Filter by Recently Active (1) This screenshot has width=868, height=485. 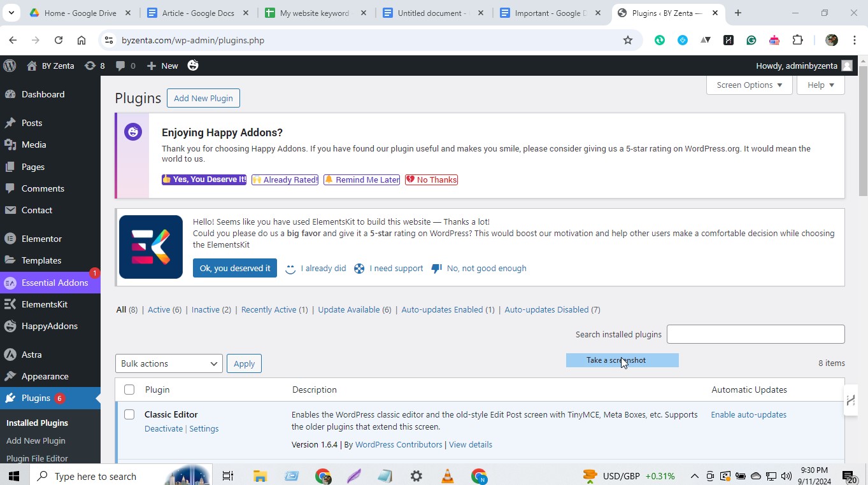pyautogui.click(x=274, y=309)
